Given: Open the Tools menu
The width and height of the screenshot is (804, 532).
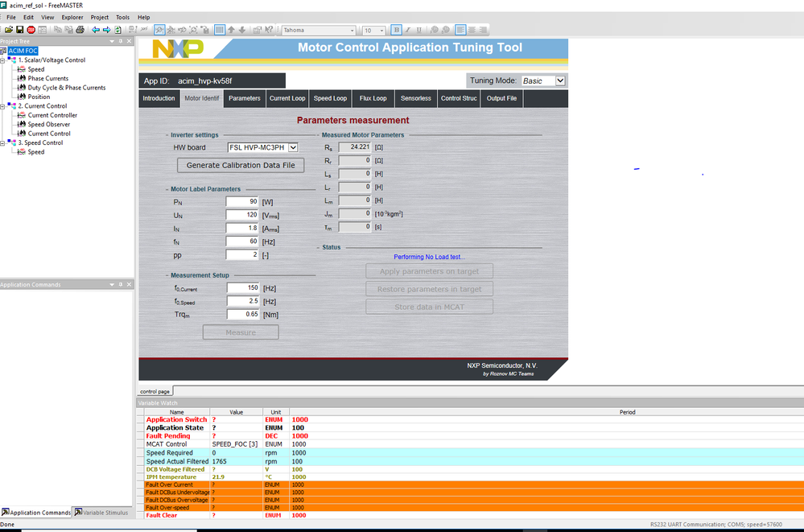Looking at the screenshot, I should click(122, 18).
